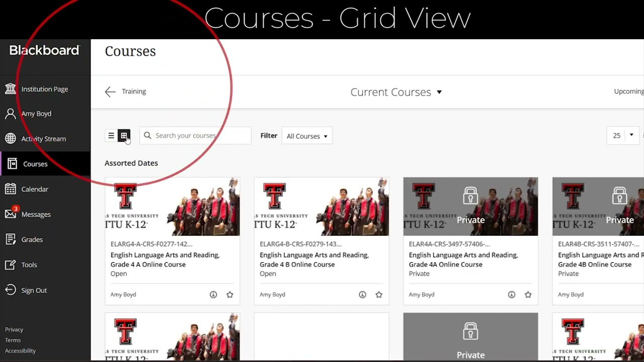Open All Courses filter dropdown
This screenshot has width=644, height=362.
(307, 136)
